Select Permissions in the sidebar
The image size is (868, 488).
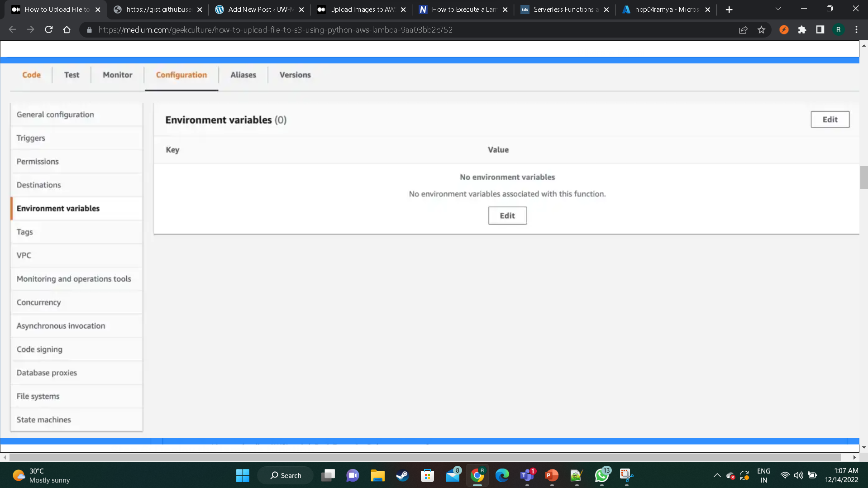pos(38,161)
